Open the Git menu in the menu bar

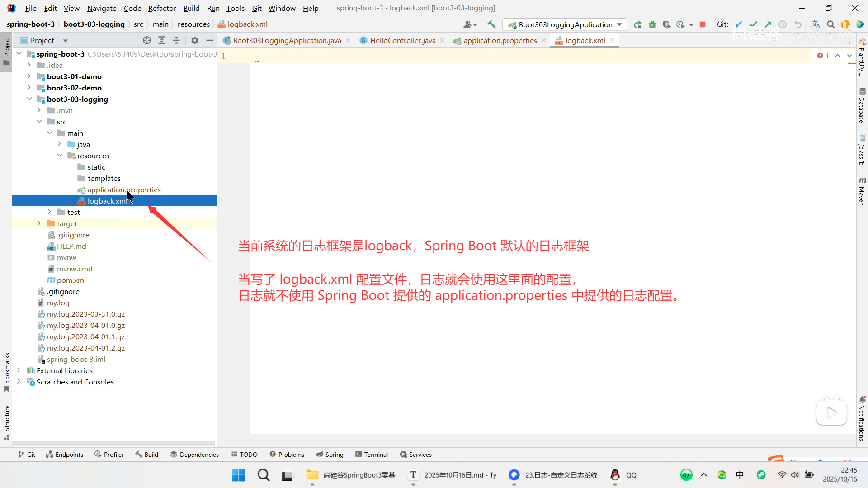pyautogui.click(x=257, y=8)
